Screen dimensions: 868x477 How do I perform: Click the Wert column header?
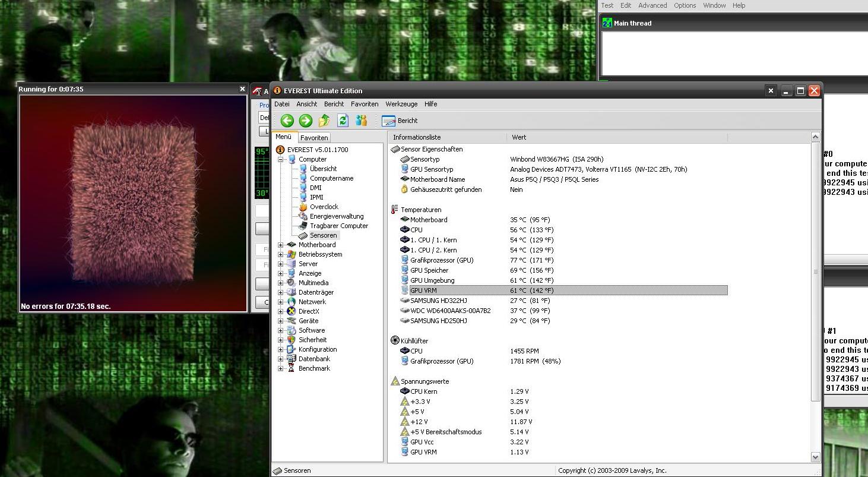617,137
